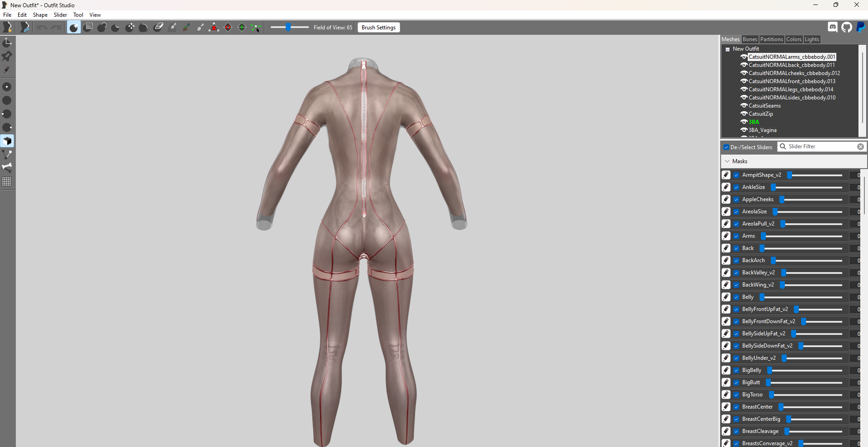
Task: Toggle bone display in left sidebar
Action: tap(7, 168)
